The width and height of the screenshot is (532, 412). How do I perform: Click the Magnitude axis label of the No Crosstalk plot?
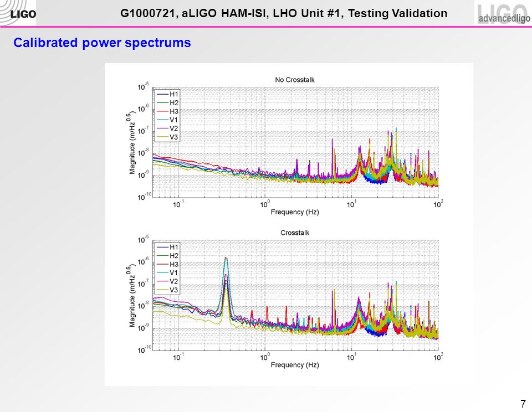(x=132, y=143)
